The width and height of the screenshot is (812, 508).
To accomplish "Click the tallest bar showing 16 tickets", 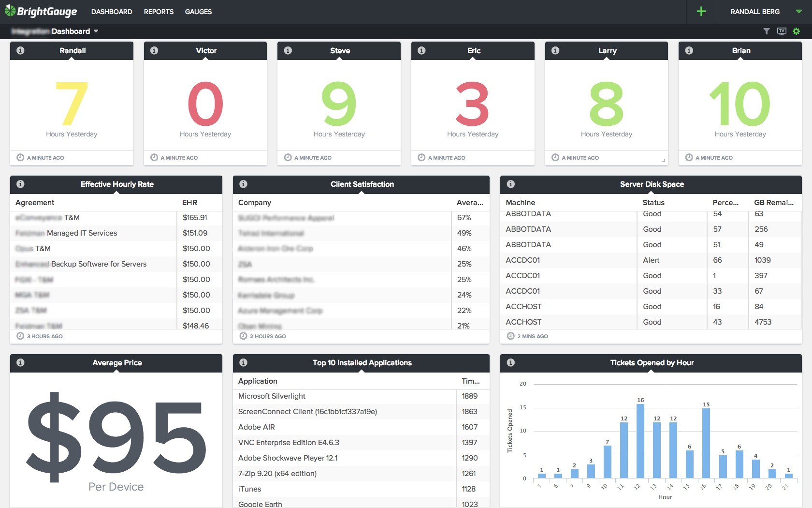I will pyautogui.click(x=640, y=440).
